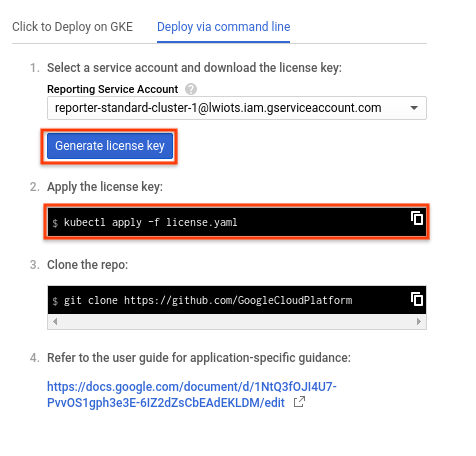The width and height of the screenshot is (476, 456).
Task: Click the 'Refer to the user guide' step text
Action: coord(199,358)
